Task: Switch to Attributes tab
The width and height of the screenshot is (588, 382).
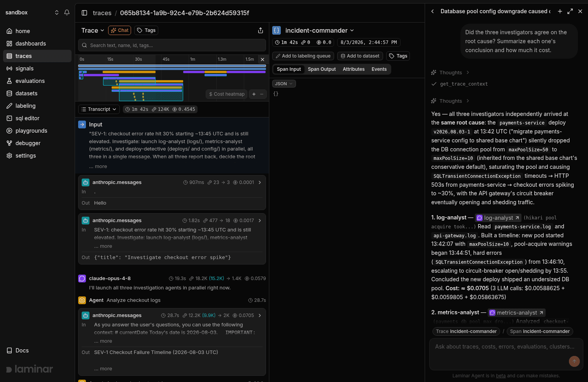Action: coord(353,69)
